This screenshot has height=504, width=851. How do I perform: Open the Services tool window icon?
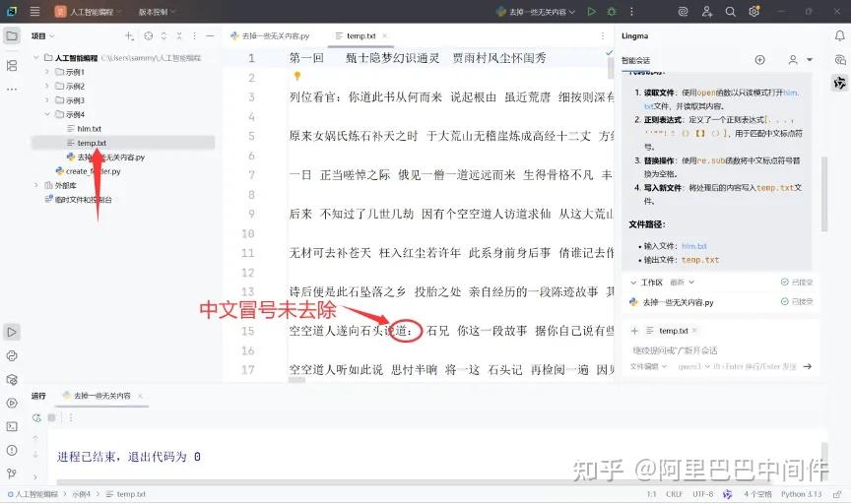[12, 403]
